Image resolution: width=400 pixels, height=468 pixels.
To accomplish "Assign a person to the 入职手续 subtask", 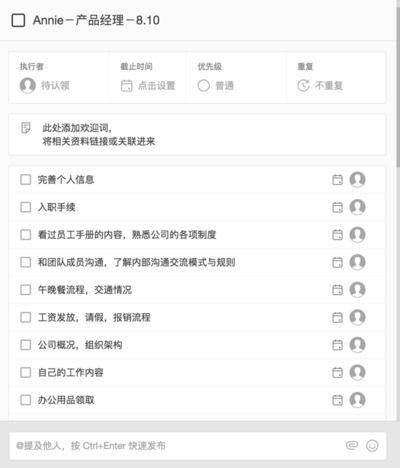I will (357, 207).
